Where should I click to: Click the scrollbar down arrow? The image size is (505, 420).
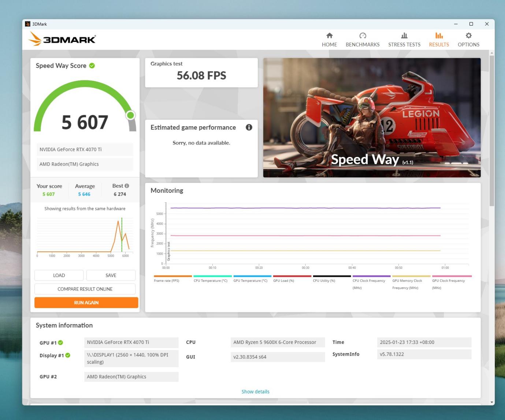(x=492, y=402)
